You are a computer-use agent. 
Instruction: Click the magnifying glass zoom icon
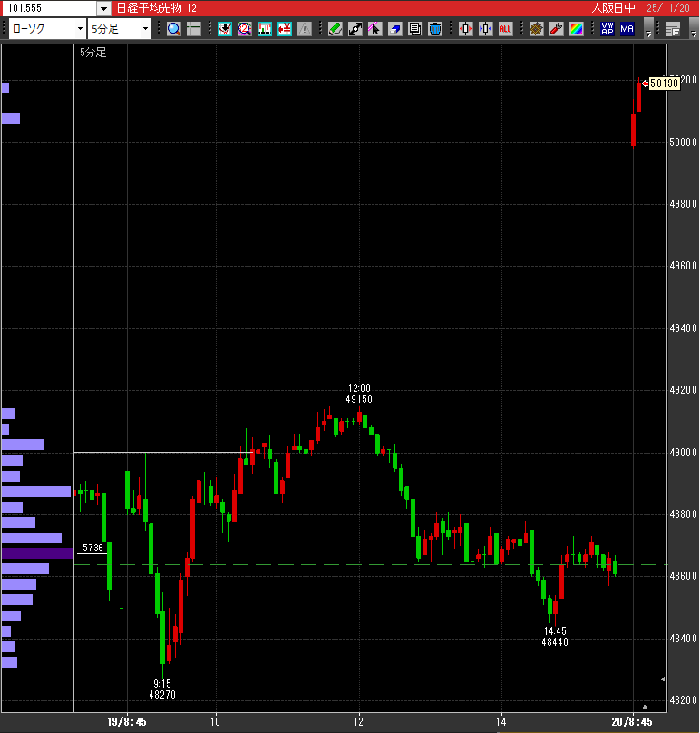(174, 29)
